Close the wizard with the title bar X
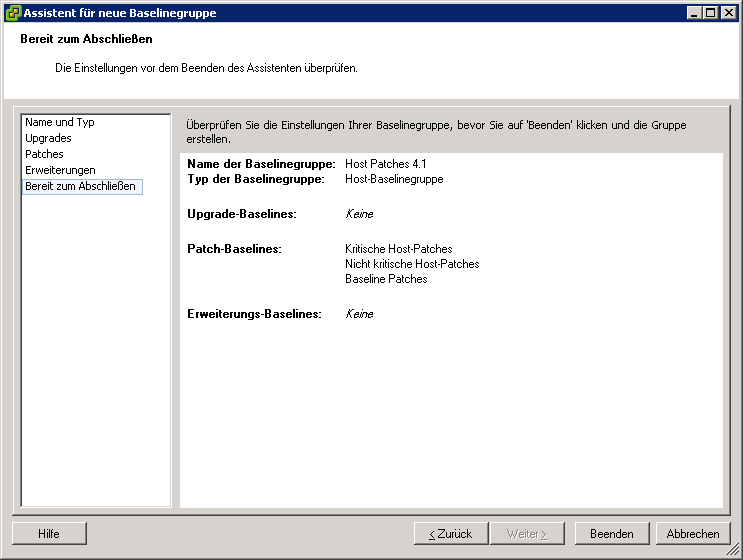Image resolution: width=743 pixels, height=560 pixels. tap(728, 13)
